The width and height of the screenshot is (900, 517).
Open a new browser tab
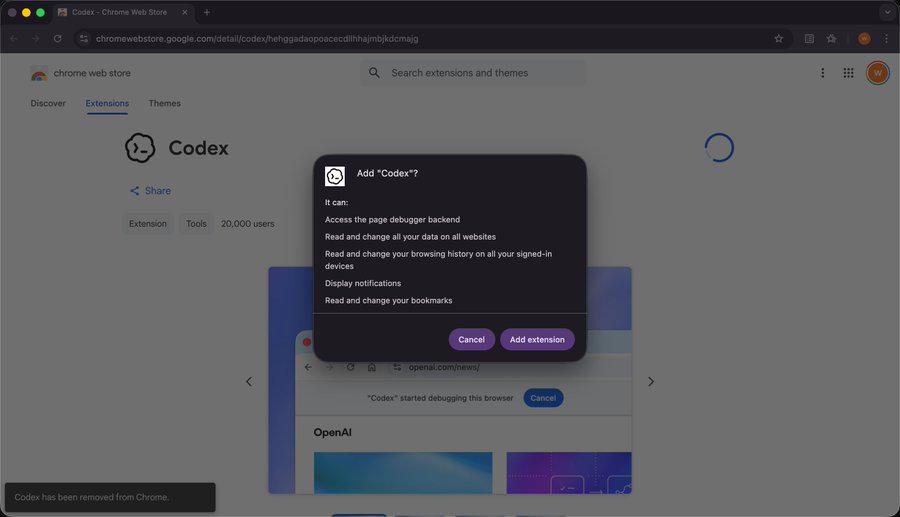pyautogui.click(x=207, y=12)
